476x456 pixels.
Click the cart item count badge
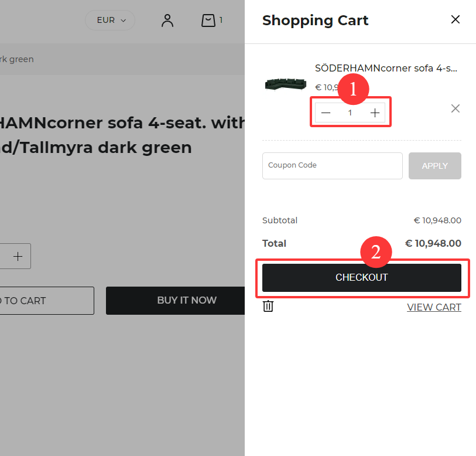[221, 20]
